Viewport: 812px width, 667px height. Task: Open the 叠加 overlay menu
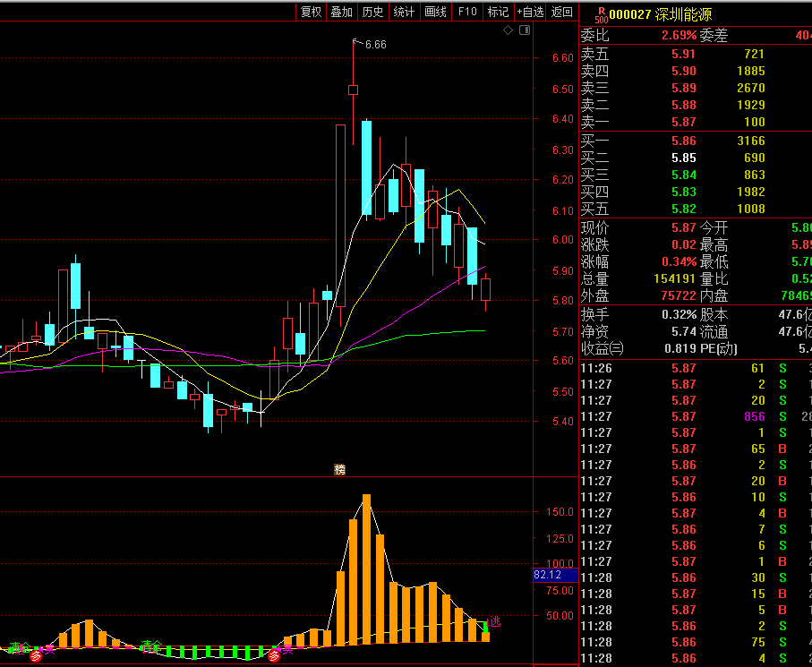tap(342, 12)
